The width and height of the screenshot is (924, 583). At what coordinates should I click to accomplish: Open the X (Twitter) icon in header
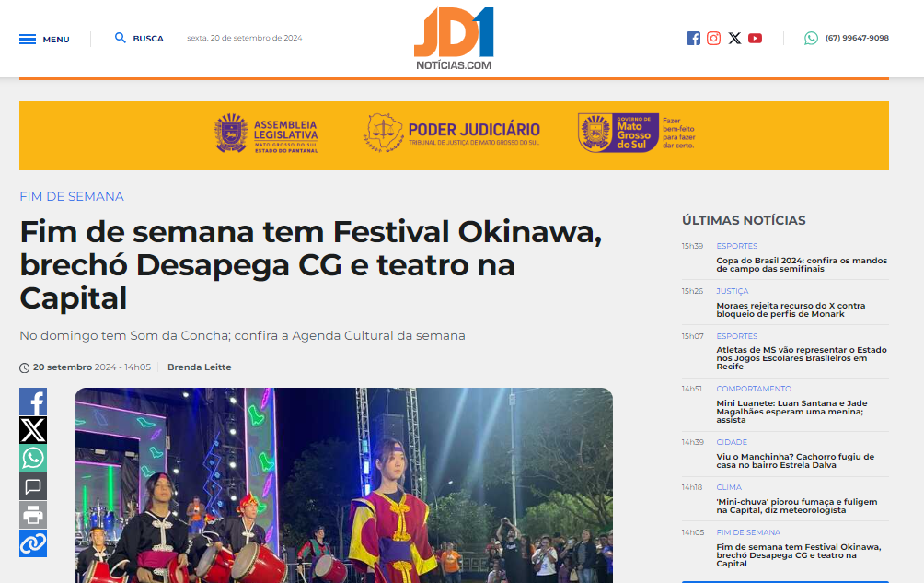[734, 39]
